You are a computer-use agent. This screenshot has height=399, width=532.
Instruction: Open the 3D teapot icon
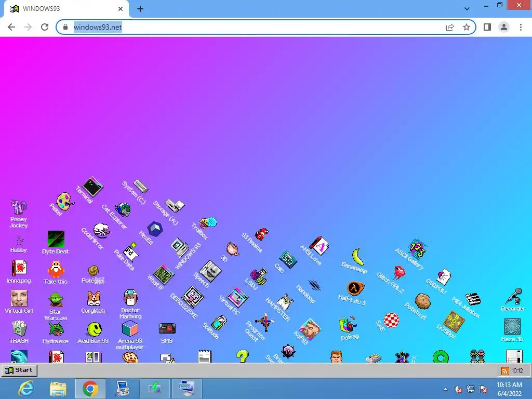[x=233, y=249]
